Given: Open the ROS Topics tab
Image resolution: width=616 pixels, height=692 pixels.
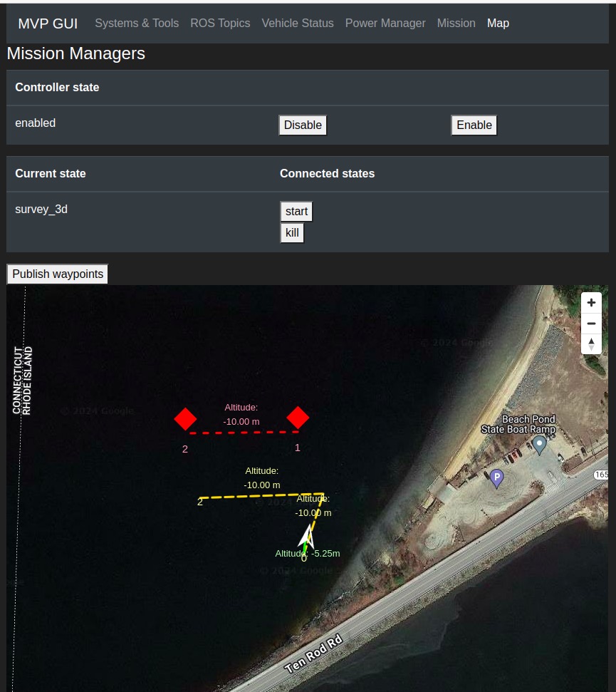Looking at the screenshot, I should [220, 24].
